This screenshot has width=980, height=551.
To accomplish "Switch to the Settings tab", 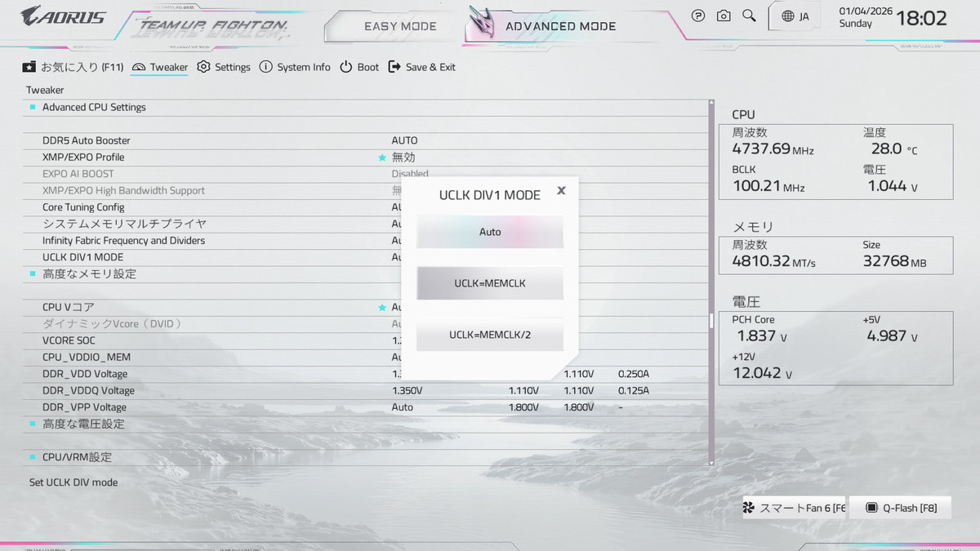I will [224, 67].
